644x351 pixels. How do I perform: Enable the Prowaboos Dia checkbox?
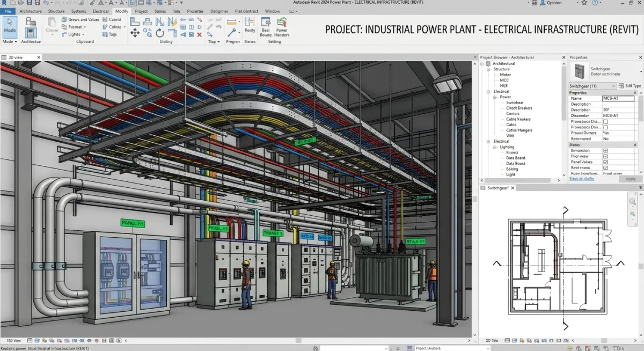tap(605, 122)
